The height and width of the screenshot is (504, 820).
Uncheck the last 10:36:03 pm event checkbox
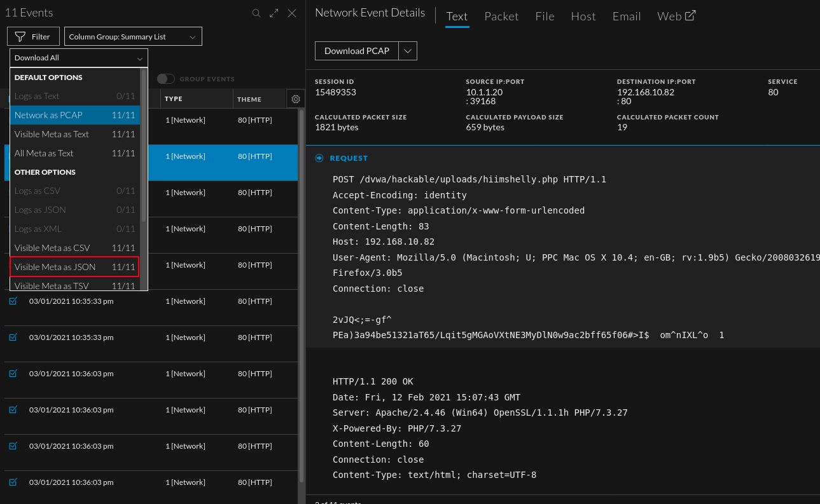point(13,482)
